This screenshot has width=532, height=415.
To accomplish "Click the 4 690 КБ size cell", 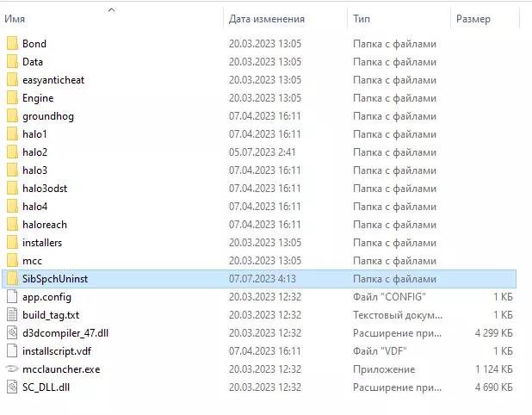I will click(493, 387).
